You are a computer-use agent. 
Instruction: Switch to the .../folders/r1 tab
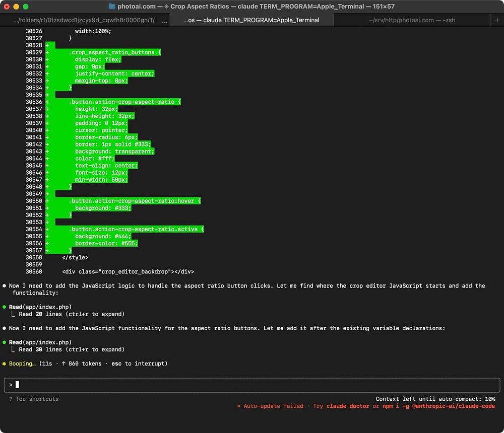pyautogui.click(x=84, y=20)
